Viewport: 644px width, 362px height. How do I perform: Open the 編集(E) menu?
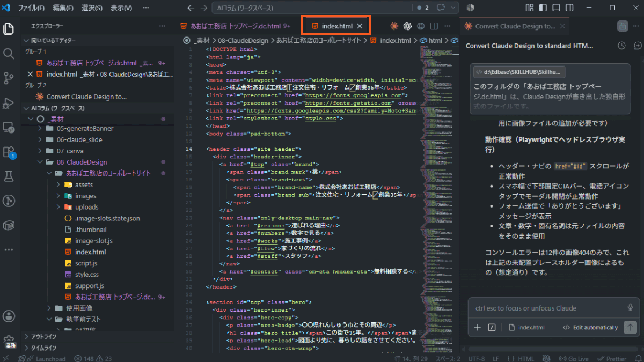click(63, 8)
